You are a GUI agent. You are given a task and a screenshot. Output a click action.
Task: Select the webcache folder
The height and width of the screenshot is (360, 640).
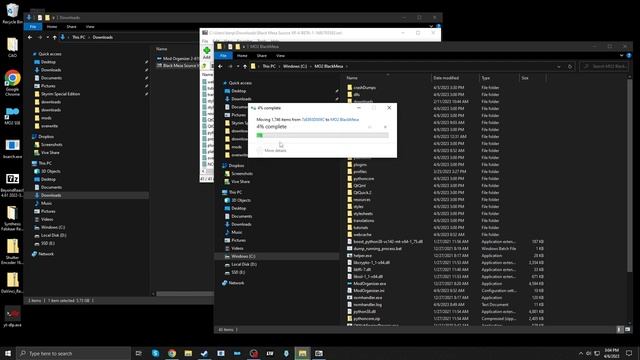point(362,235)
